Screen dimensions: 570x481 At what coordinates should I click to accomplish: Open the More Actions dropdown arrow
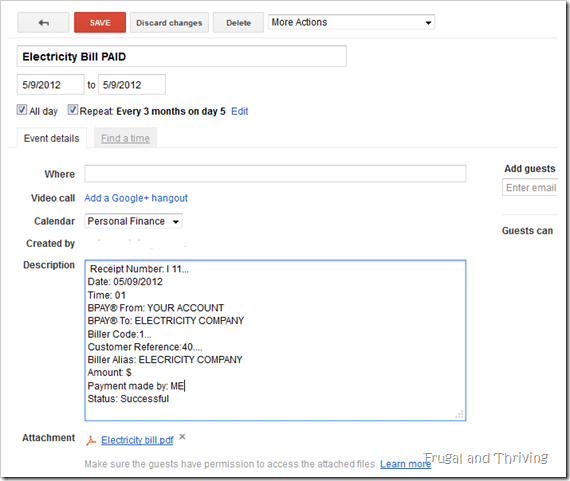tap(428, 23)
